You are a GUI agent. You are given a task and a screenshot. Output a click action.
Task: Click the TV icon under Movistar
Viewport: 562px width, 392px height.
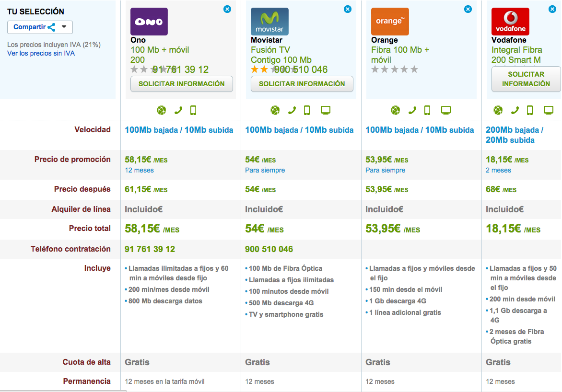click(x=326, y=110)
